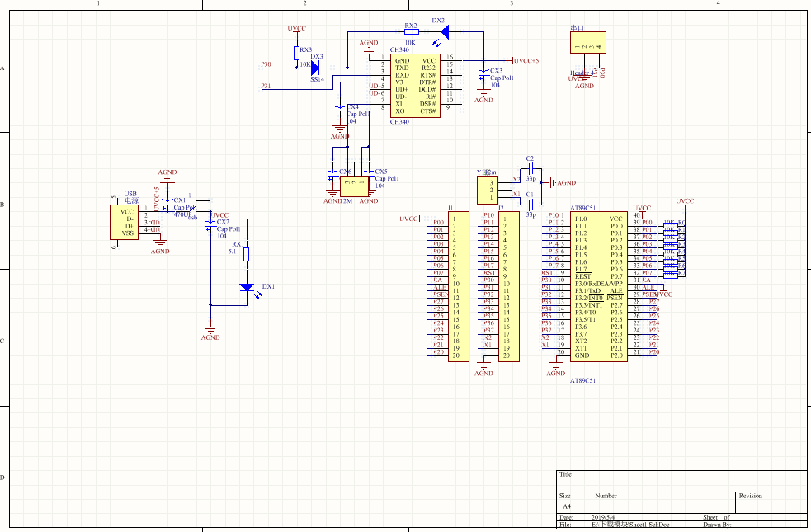Click the Y1 three-pin crystal component

click(488, 190)
